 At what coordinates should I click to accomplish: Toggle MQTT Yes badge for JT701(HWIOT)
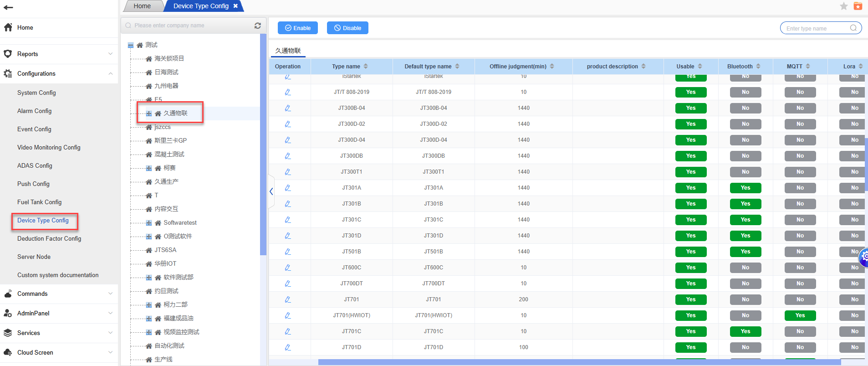tap(800, 315)
